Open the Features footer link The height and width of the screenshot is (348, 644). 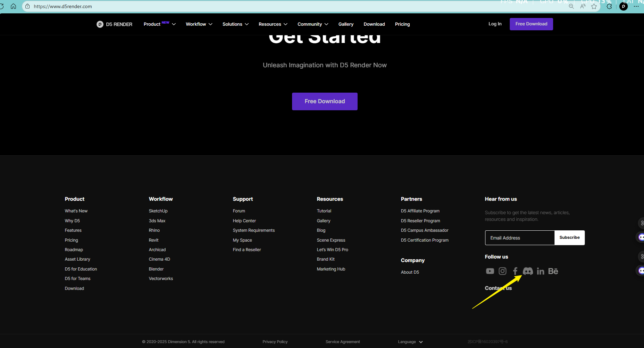[x=73, y=230]
